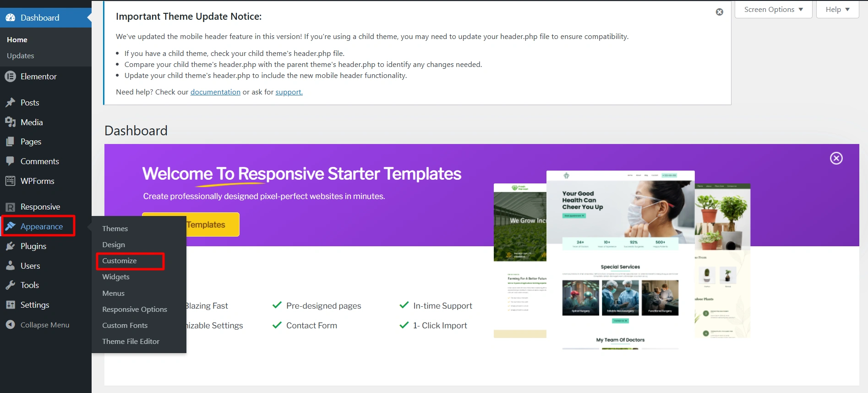
Task: Open Customize from Appearance flyout
Action: click(x=120, y=261)
